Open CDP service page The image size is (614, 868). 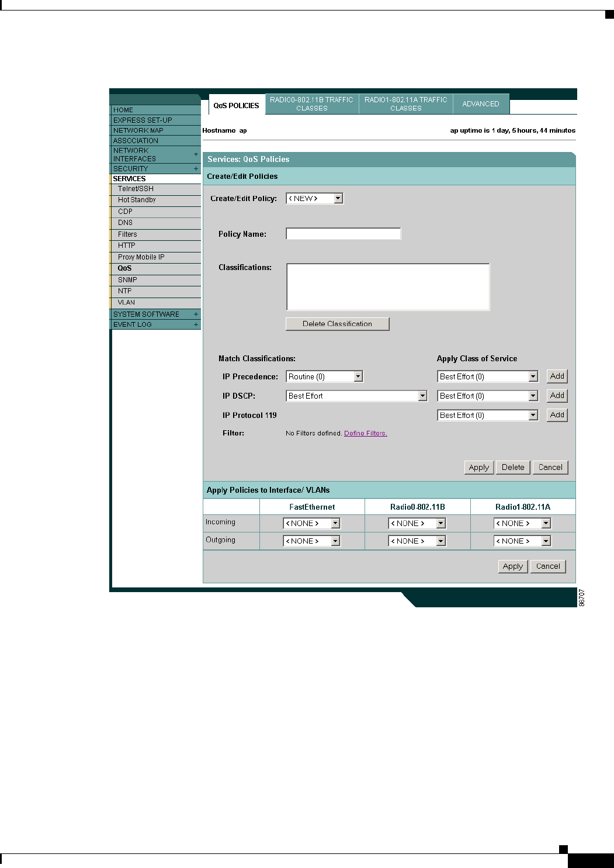tap(155, 212)
